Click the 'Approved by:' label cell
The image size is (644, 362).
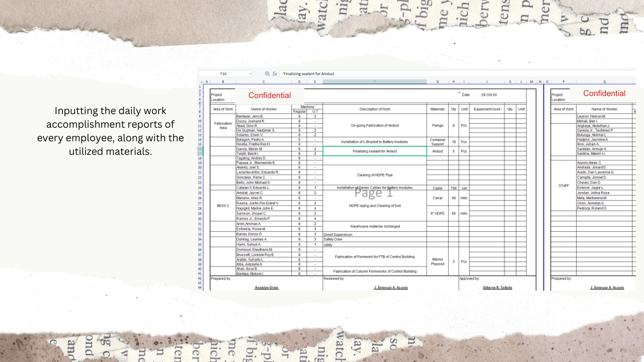tap(469, 278)
